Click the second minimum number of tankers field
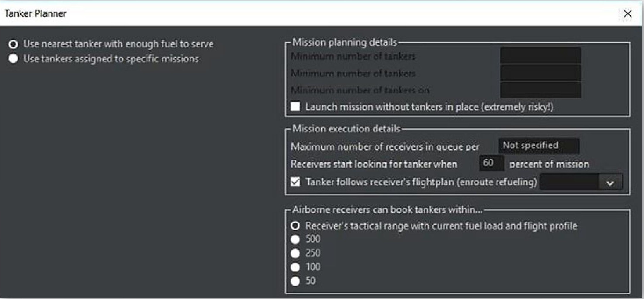This screenshot has width=644, height=299. point(540,73)
